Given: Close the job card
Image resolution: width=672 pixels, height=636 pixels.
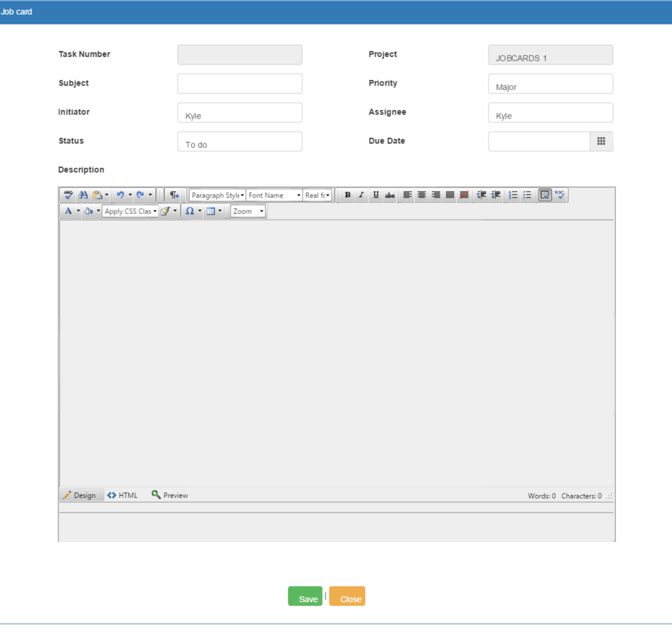Looking at the screenshot, I should click(x=347, y=596).
